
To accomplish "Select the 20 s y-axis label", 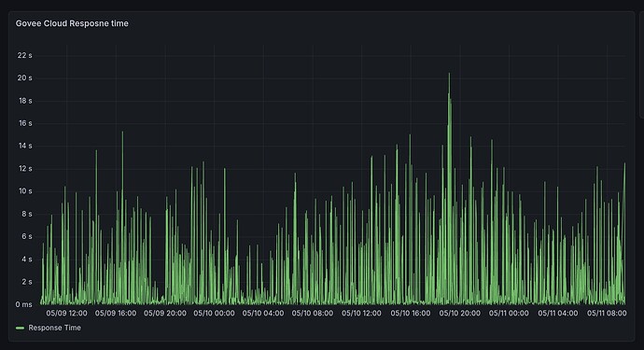I will coord(24,78).
